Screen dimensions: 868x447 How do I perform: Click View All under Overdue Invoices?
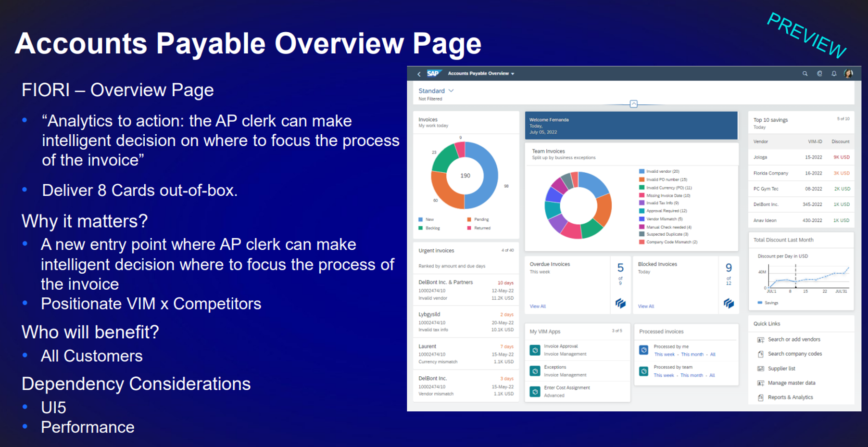tap(538, 306)
